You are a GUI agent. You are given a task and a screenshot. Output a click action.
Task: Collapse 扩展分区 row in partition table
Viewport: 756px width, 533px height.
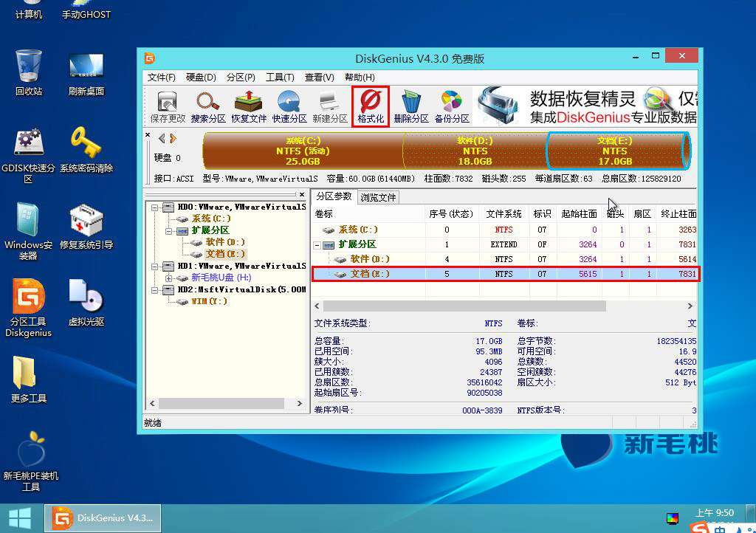point(317,245)
